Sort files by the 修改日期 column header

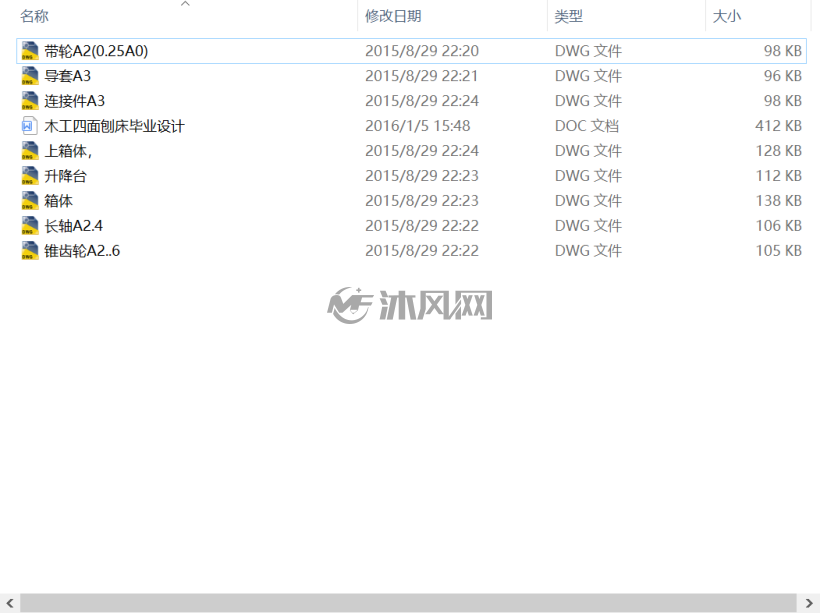[393, 16]
